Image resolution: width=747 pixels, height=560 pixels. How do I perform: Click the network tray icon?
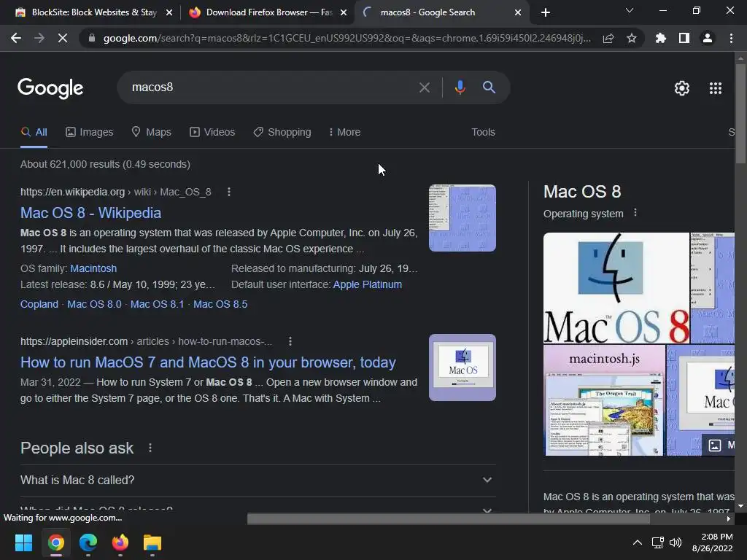tap(657, 542)
